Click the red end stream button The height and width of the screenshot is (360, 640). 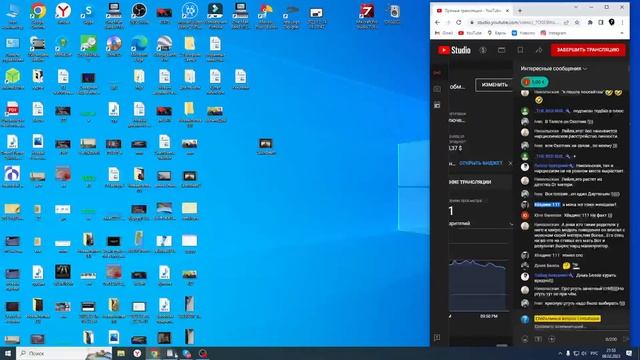[x=588, y=50]
